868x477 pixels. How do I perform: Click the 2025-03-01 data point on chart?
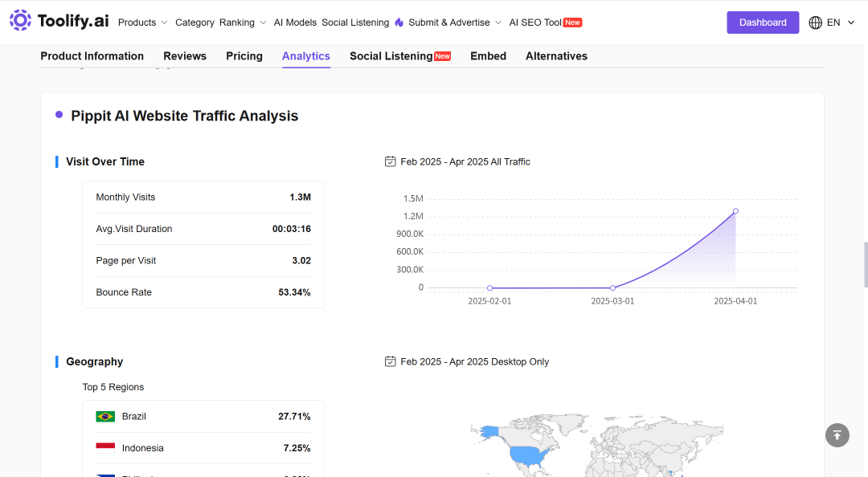click(612, 287)
